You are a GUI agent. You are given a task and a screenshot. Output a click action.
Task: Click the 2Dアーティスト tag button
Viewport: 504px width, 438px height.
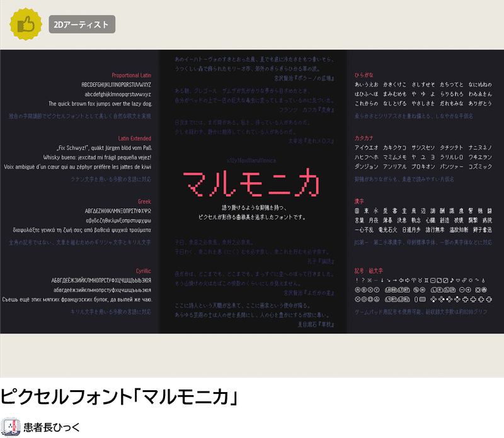coord(82,25)
